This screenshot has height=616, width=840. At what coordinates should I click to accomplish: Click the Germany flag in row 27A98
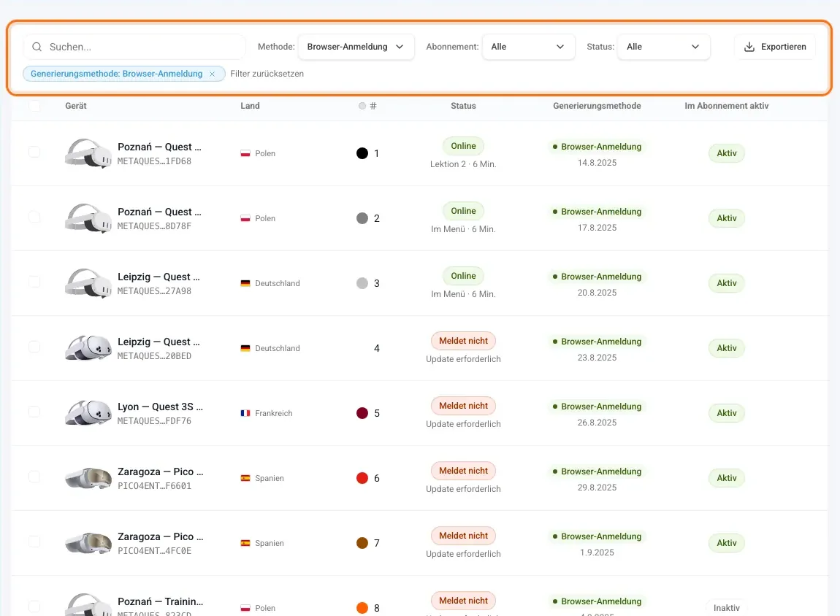245,284
